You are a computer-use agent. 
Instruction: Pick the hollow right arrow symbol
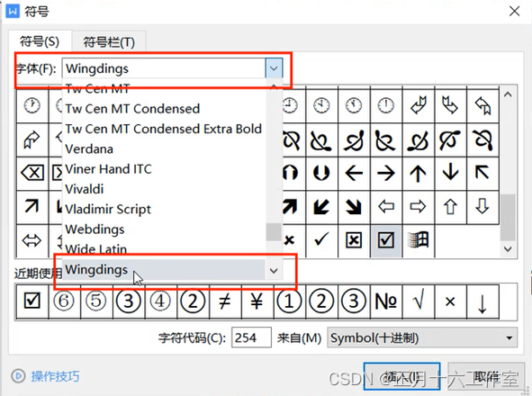(418, 207)
